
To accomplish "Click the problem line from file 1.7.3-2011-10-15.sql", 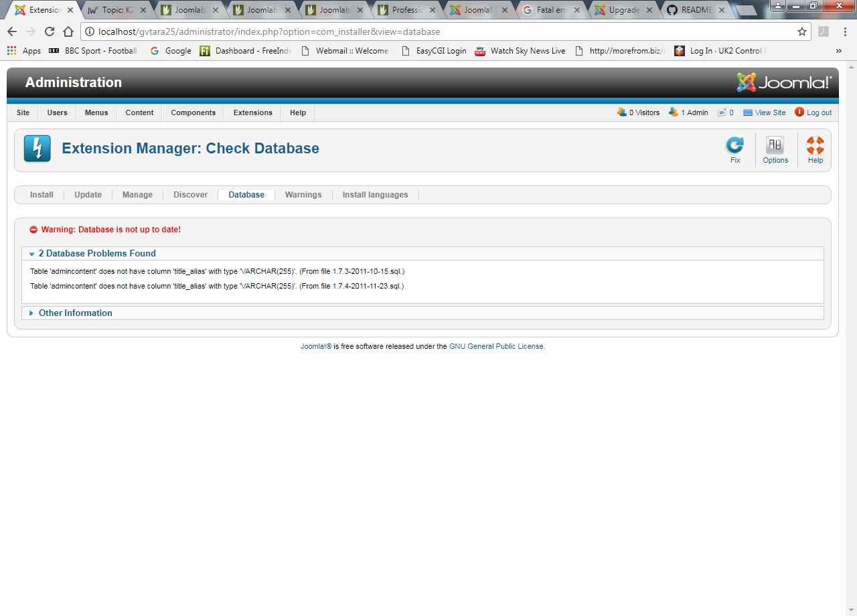I will pyautogui.click(x=218, y=271).
